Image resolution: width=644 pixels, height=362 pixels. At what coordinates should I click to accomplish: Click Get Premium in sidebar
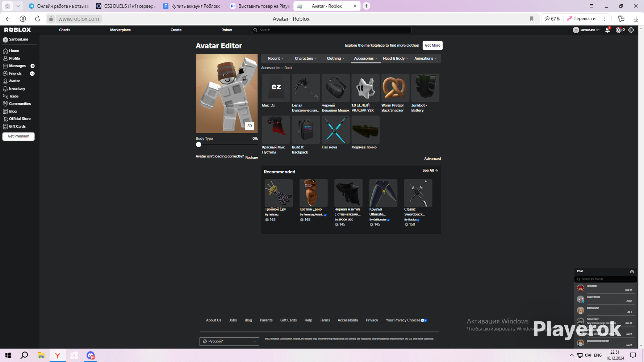18,136
